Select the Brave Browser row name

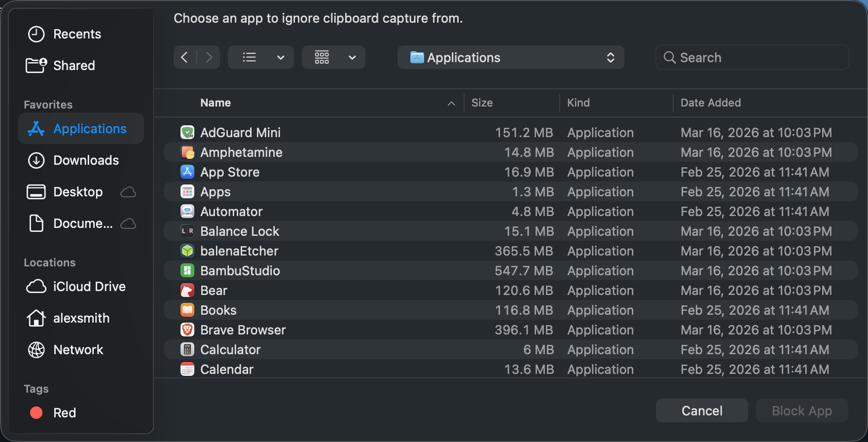tap(243, 330)
